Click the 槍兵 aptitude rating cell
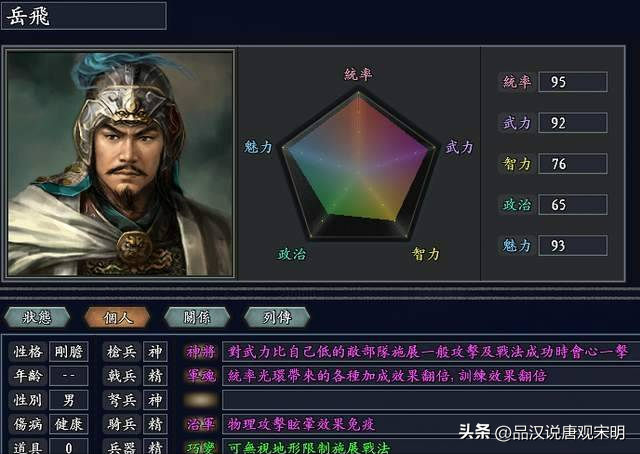The width and height of the screenshot is (640, 454). 154,352
